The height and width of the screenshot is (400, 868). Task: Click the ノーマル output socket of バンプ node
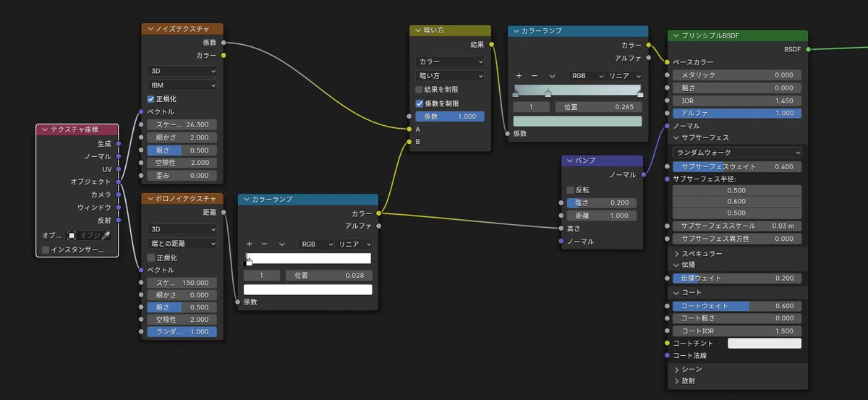(x=643, y=174)
